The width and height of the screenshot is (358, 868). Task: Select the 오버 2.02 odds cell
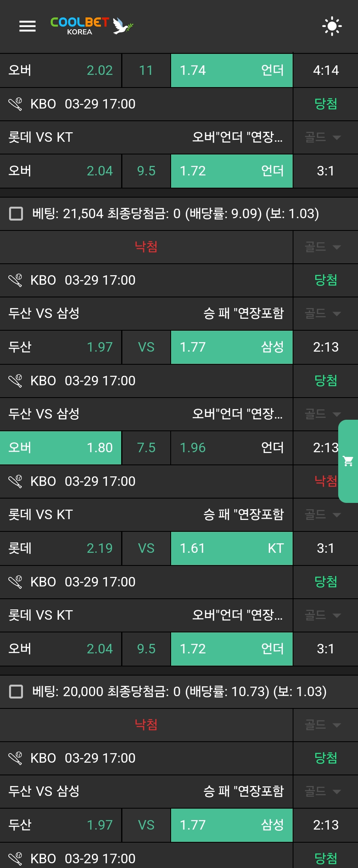pyautogui.click(x=61, y=70)
